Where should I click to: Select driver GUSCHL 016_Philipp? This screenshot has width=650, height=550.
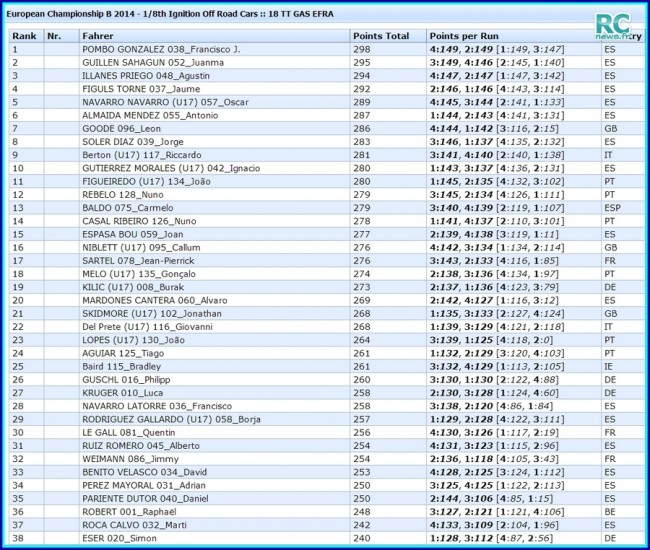126,380
